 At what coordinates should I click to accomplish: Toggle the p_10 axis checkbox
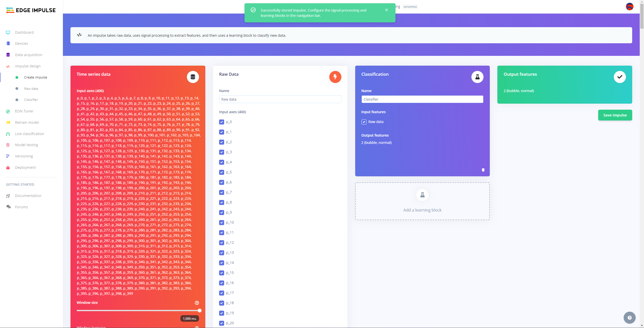222,223
